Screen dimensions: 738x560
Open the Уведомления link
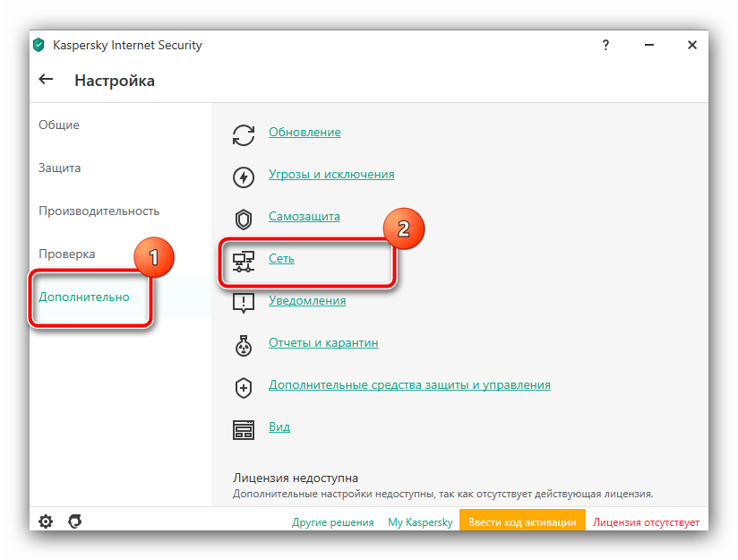(307, 300)
